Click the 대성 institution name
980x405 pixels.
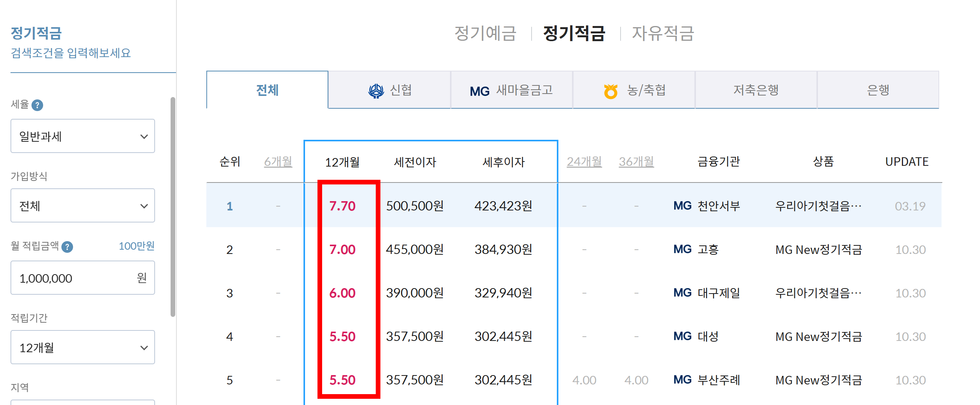tap(708, 336)
